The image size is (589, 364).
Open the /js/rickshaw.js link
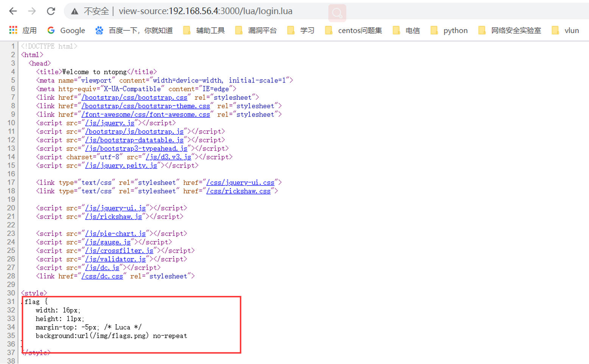coord(114,217)
